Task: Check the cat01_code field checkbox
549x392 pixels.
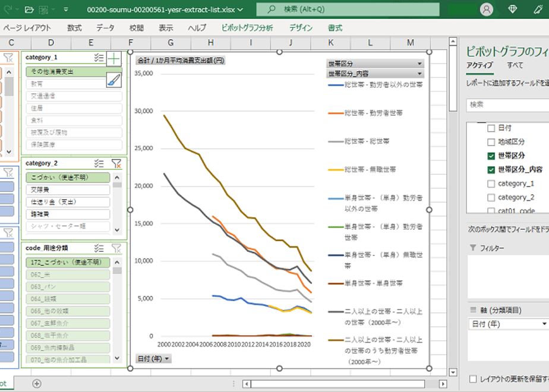Action: tap(491, 211)
